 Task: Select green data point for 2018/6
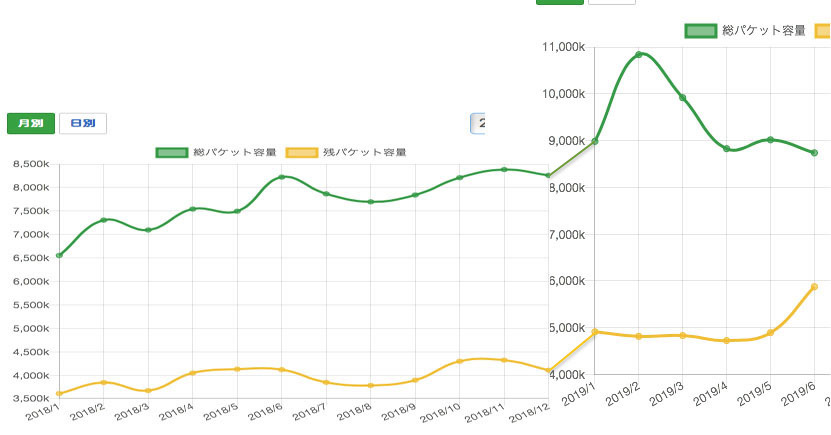(282, 177)
